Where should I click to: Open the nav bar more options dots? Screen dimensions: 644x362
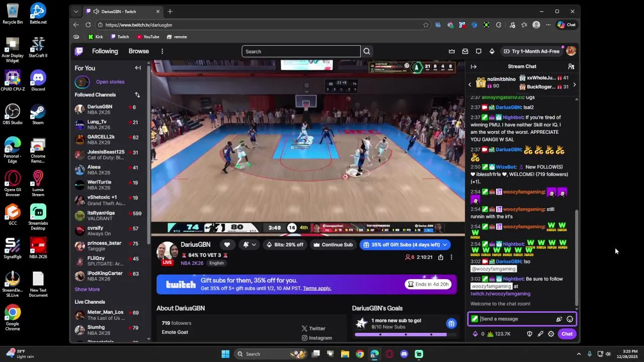tap(162, 51)
